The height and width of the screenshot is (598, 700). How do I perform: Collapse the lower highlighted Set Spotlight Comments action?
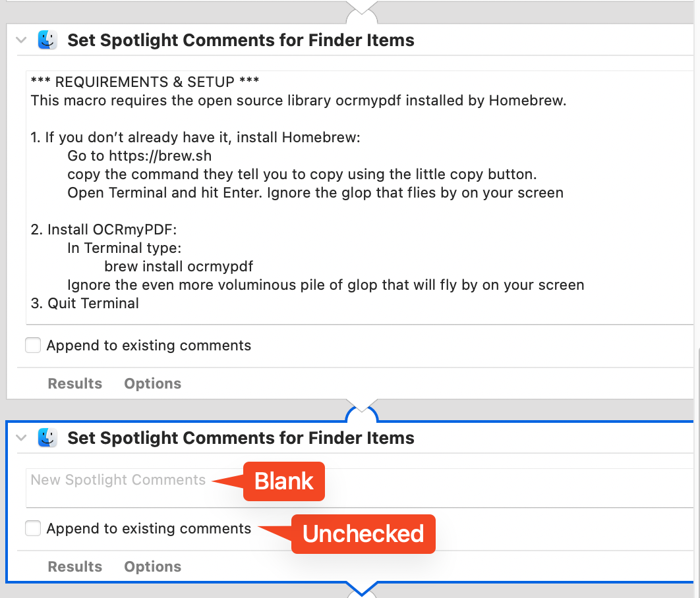[x=22, y=438]
